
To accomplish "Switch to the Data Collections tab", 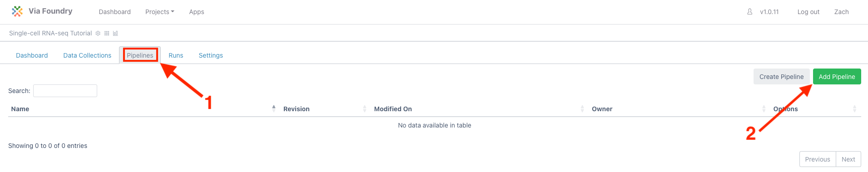I will 87,55.
